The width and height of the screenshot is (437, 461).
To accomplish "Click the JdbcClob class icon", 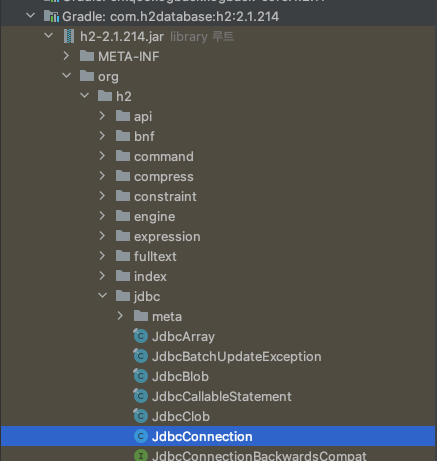I will pyautogui.click(x=141, y=416).
